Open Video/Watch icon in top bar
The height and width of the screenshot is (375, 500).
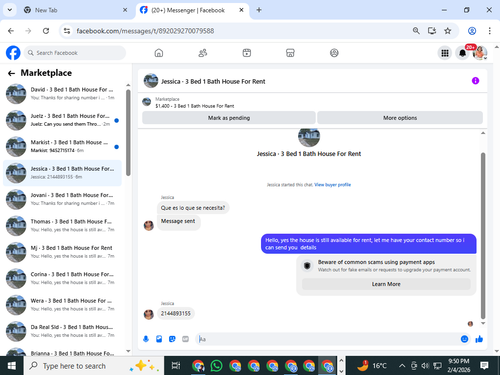247,53
